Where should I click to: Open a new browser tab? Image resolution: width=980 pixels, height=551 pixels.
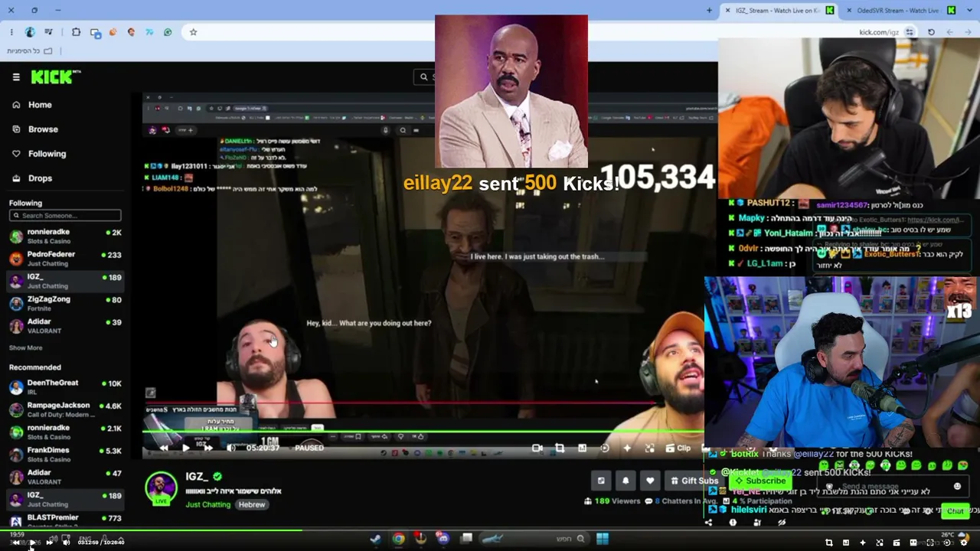[x=709, y=11]
